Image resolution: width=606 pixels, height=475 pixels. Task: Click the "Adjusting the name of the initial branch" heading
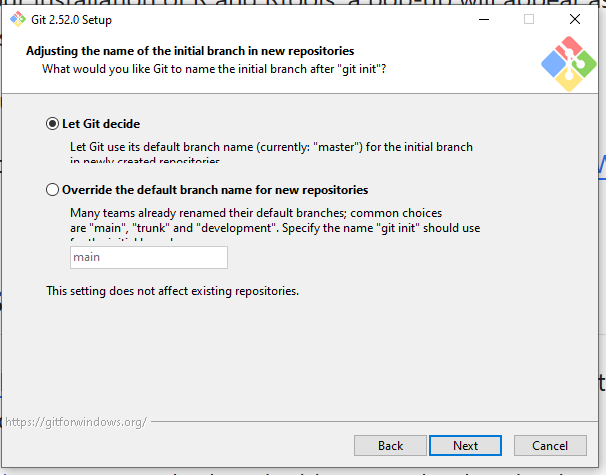click(x=190, y=51)
